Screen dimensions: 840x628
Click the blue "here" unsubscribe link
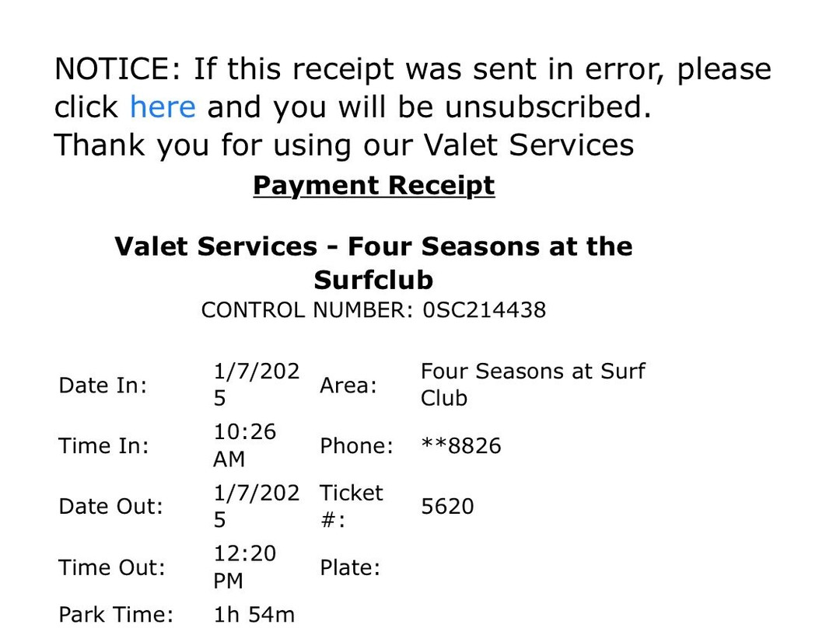click(x=163, y=106)
